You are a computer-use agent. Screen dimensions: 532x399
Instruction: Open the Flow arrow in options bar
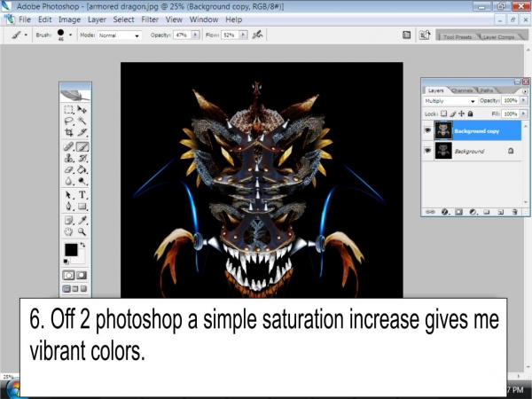243,35
